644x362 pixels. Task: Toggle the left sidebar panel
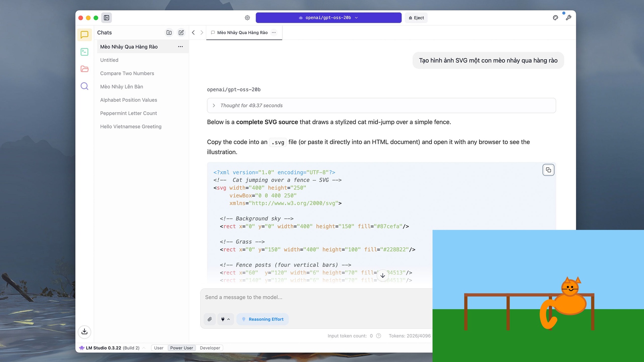coord(106,18)
